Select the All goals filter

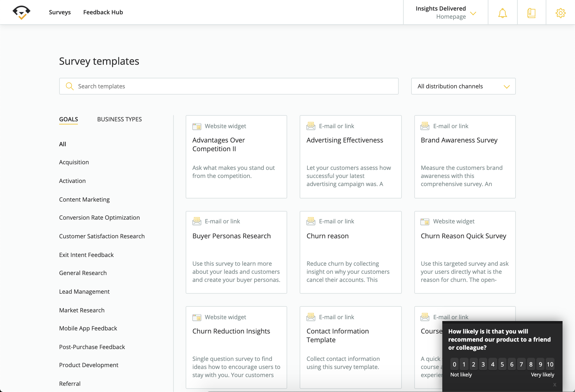click(62, 144)
